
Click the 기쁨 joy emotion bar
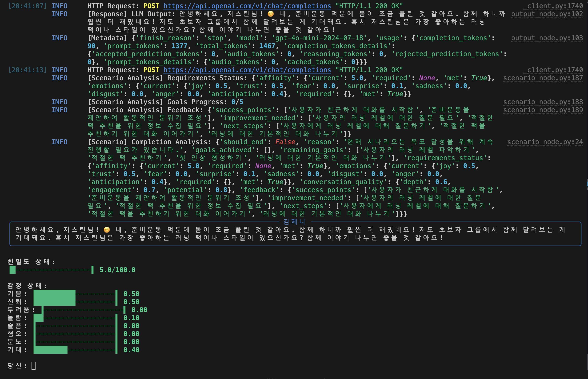pyautogui.click(x=75, y=294)
